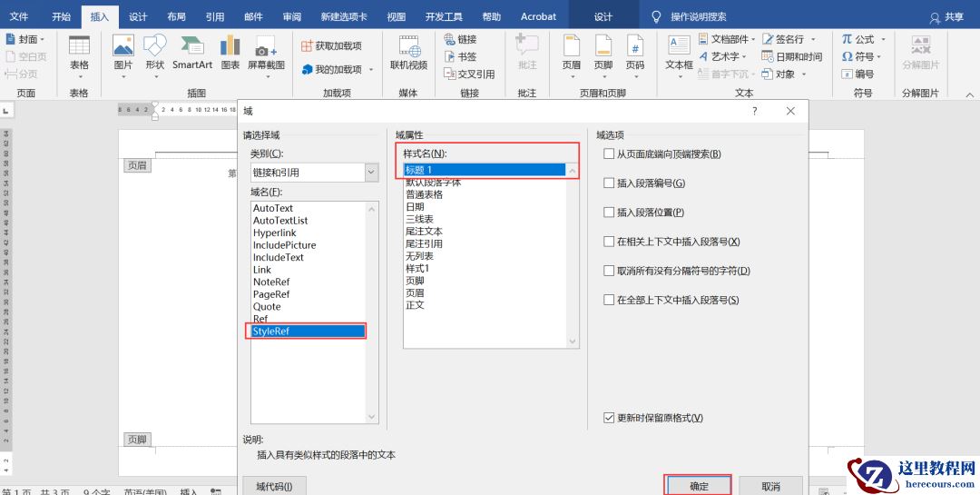Add a bookmark with 书签
This screenshot has height=495, width=980.
click(x=461, y=57)
